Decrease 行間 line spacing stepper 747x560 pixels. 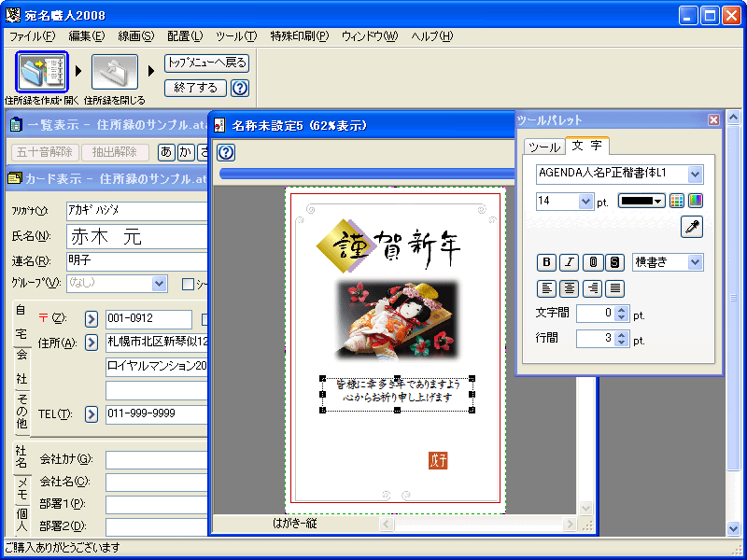click(x=621, y=343)
